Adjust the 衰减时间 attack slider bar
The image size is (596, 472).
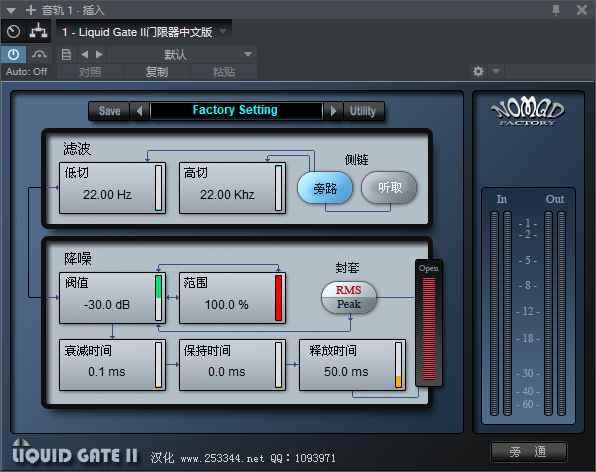point(159,365)
